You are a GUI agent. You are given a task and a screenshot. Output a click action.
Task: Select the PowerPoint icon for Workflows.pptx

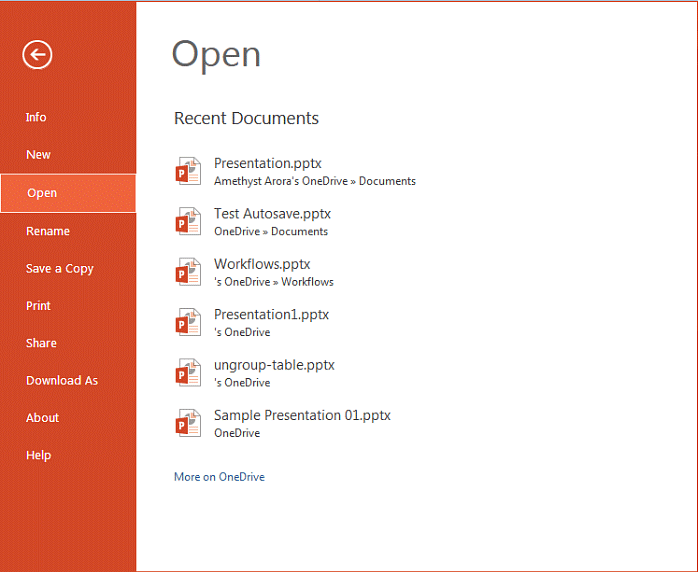188,272
